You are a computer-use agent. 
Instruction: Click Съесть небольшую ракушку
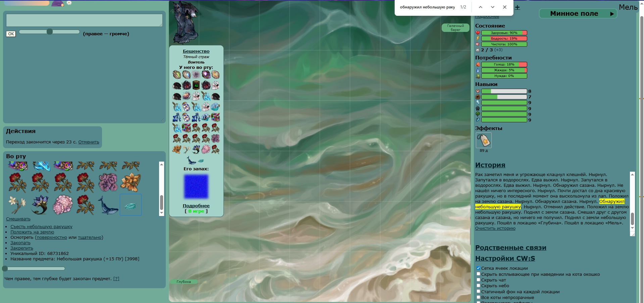41,227
